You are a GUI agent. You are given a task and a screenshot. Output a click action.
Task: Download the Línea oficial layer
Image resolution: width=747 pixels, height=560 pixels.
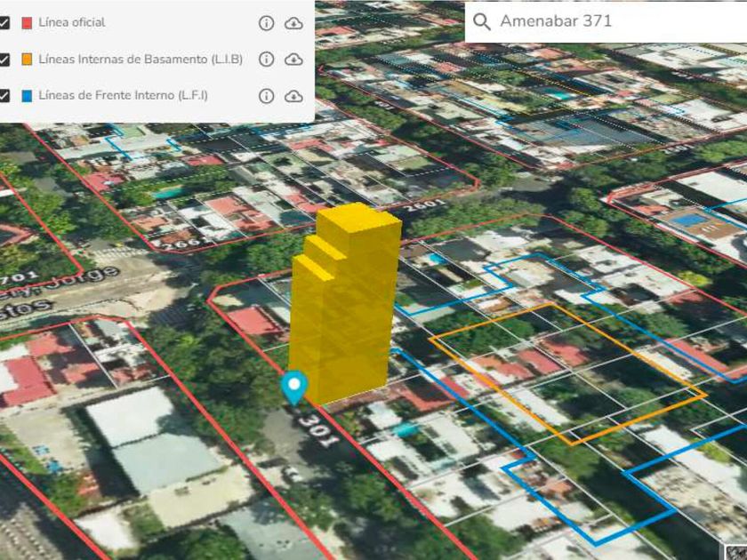pyautogui.click(x=293, y=23)
